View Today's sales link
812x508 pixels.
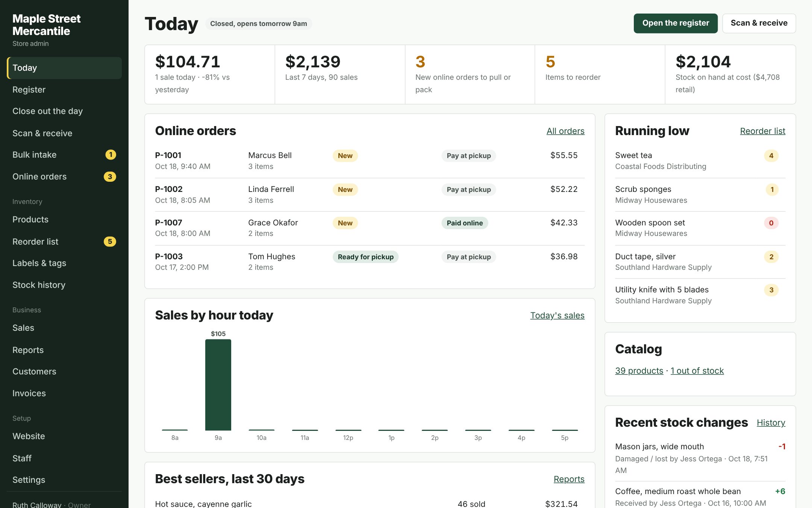557,315
